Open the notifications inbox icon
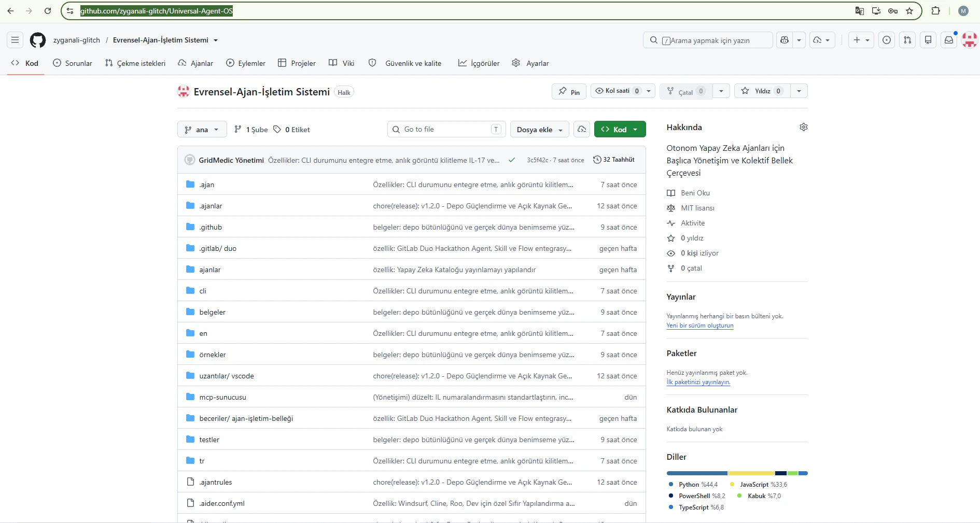This screenshot has width=980, height=523. (948, 40)
